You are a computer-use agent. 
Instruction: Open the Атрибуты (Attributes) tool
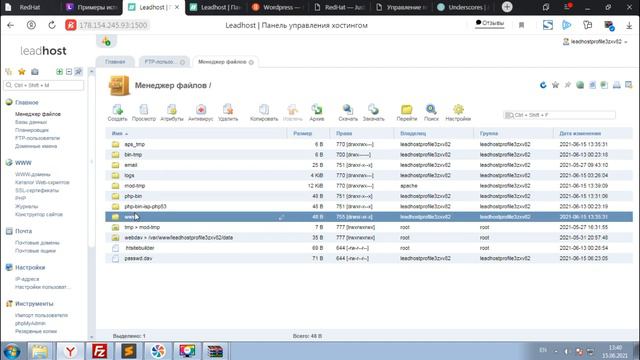[x=172, y=112]
